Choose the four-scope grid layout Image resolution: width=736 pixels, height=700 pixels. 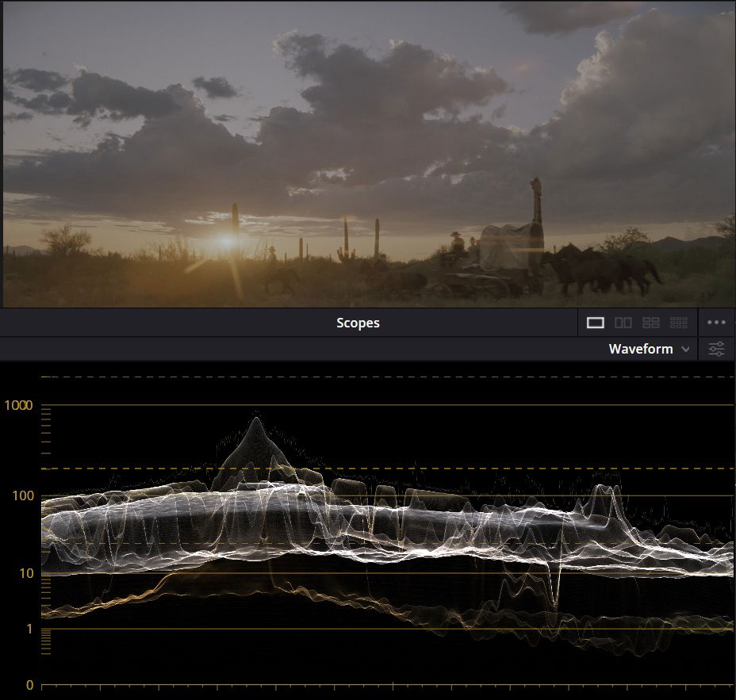point(650,323)
